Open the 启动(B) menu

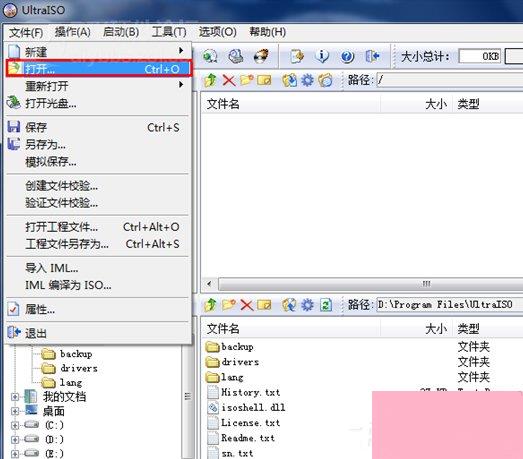click(121, 32)
